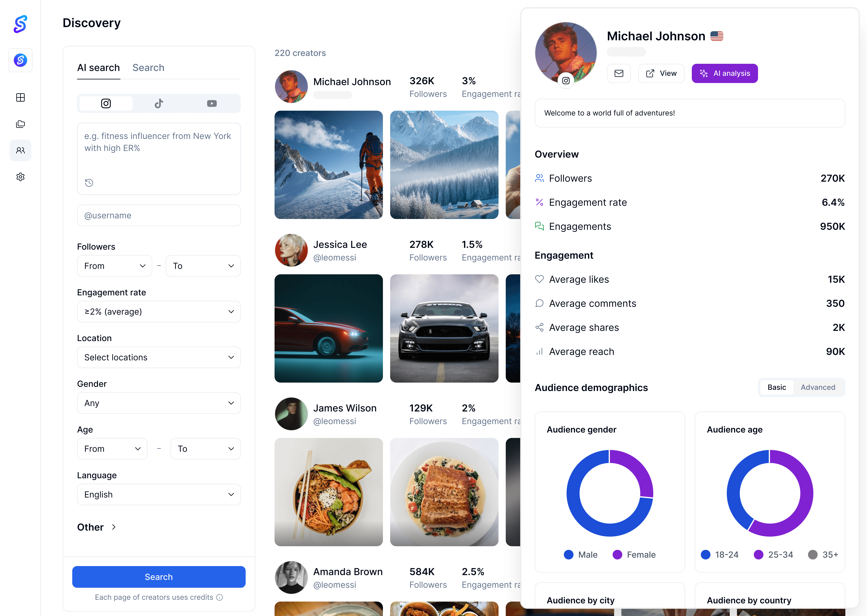This screenshot has height=616, width=867.
Task: Click the AI analysis button
Action: (x=724, y=73)
